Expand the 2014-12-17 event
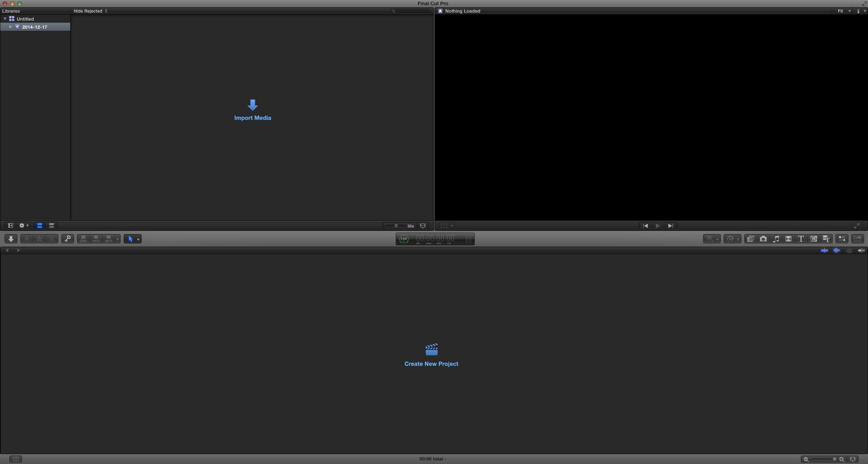 [x=11, y=27]
